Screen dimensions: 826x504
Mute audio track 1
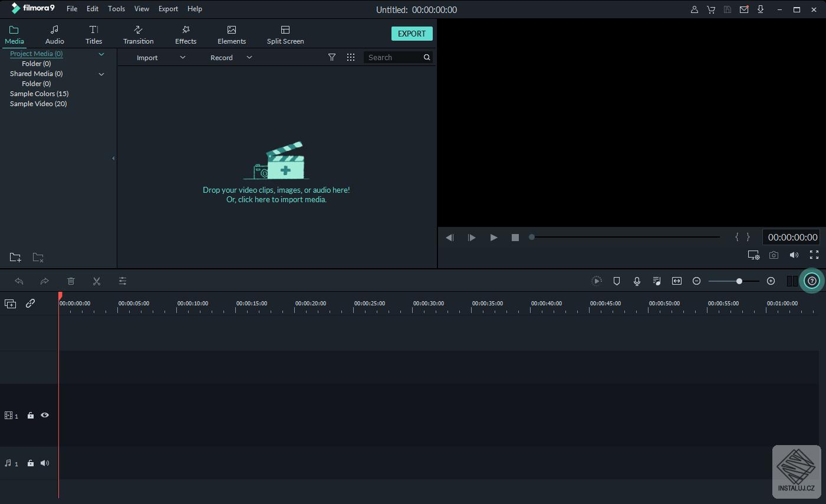pos(45,463)
